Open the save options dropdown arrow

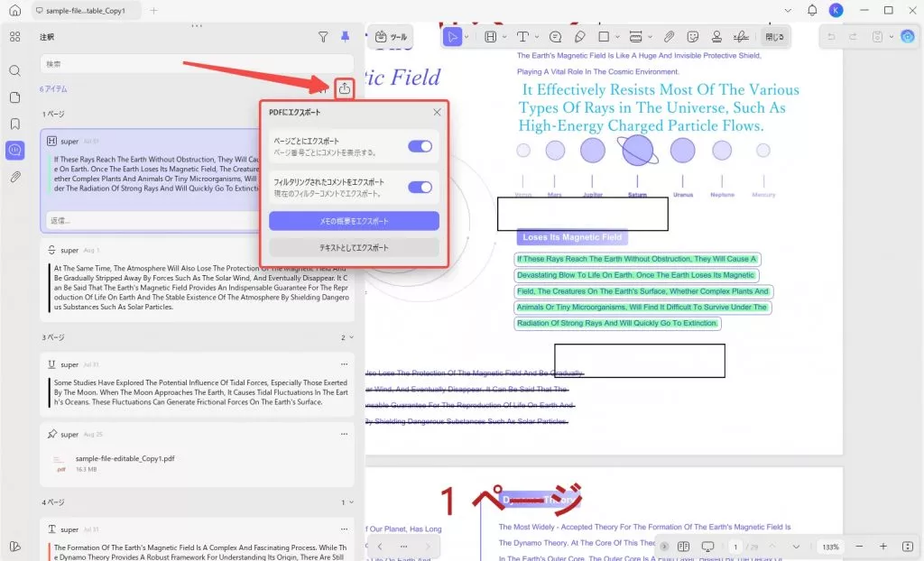tap(891, 37)
